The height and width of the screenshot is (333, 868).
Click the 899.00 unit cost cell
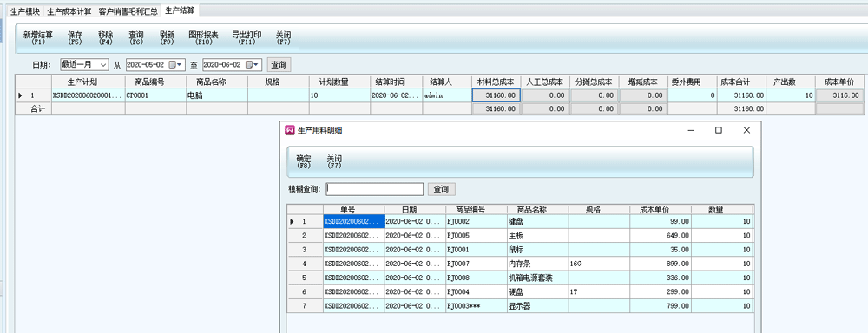(x=661, y=264)
